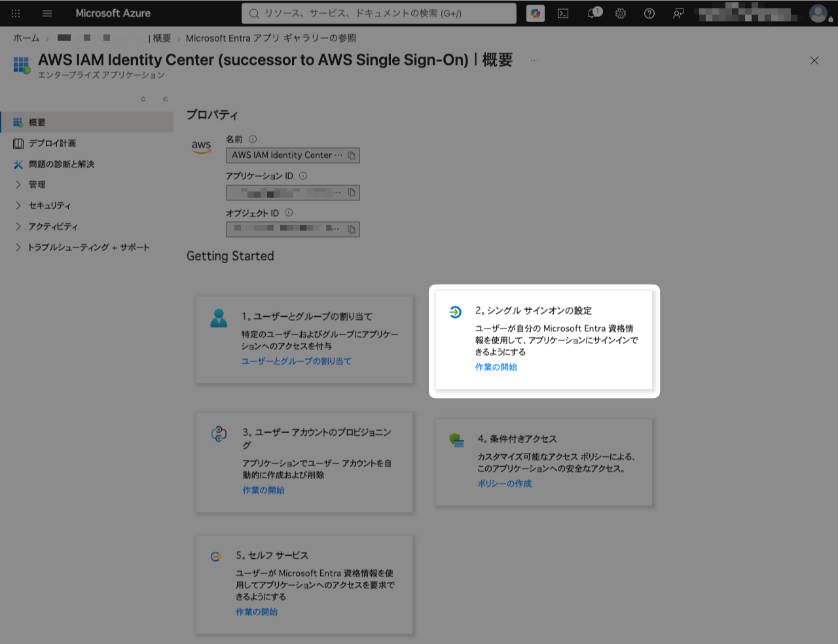Image resolution: width=838 pixels, height=644 pixels.
Task: Click 作業の開始 under シングル サインオンの設定
Action: [x=496, y=367]
